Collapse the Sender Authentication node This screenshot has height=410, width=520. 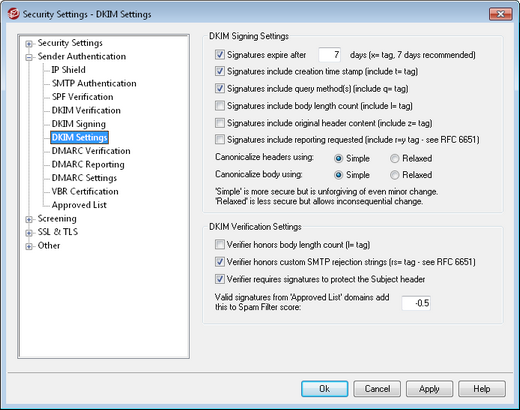[29, 57]
